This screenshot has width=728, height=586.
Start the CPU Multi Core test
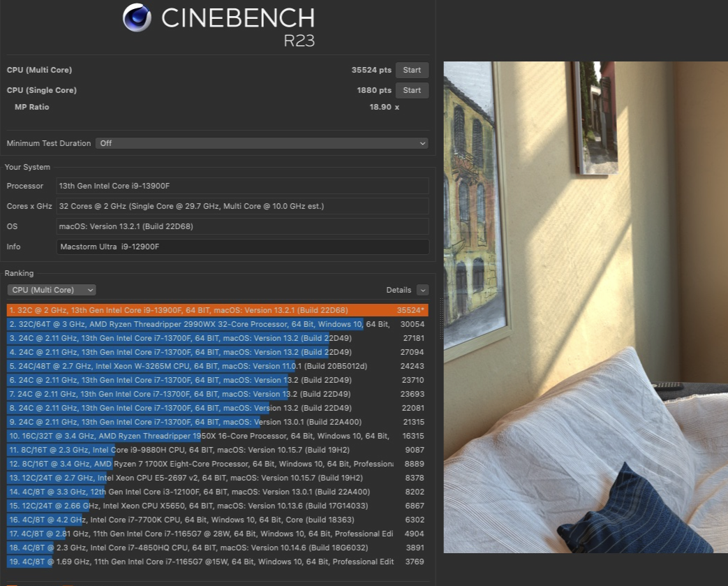[412, 70]
